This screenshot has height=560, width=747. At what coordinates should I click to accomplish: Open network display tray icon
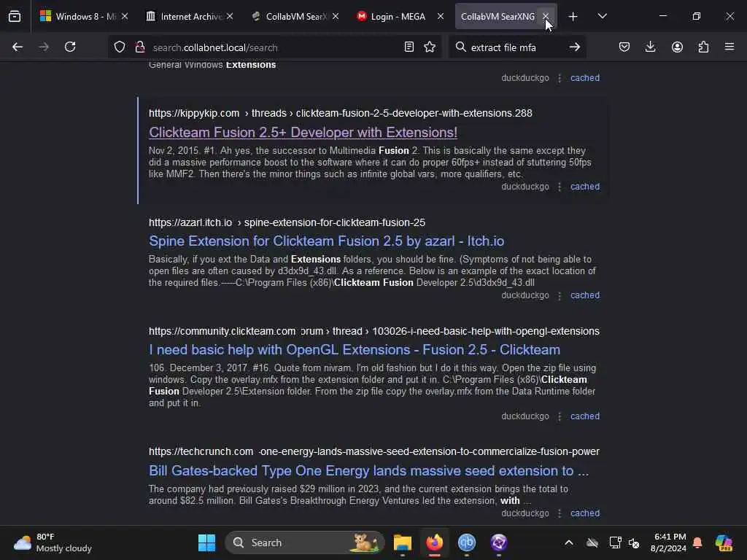[615, 542]
